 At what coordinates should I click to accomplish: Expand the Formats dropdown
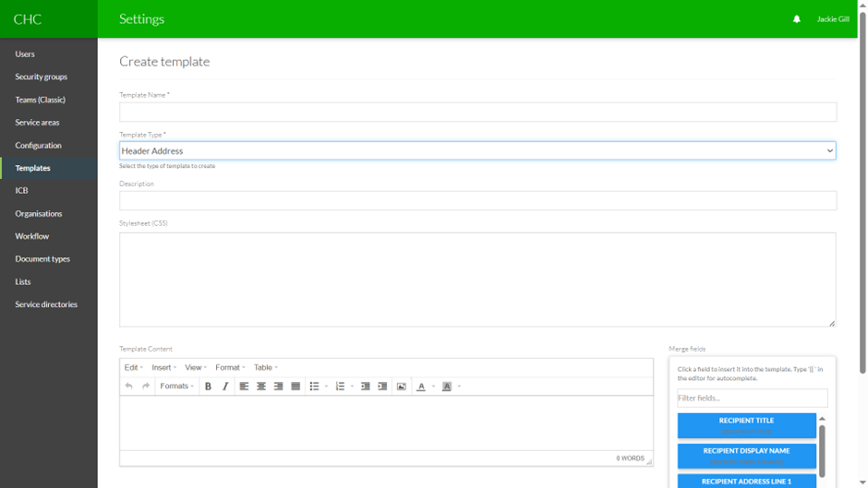[x=176, y=387]
